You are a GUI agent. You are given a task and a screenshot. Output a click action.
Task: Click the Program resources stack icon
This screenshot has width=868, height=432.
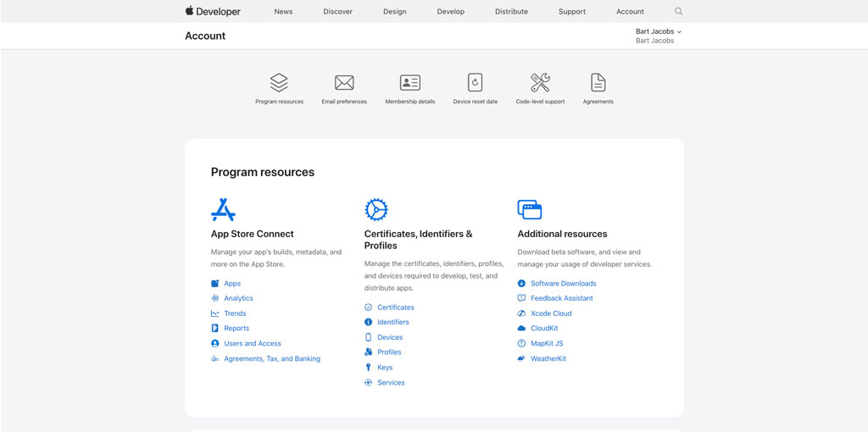pyautogui.click(x=279, y=82)
